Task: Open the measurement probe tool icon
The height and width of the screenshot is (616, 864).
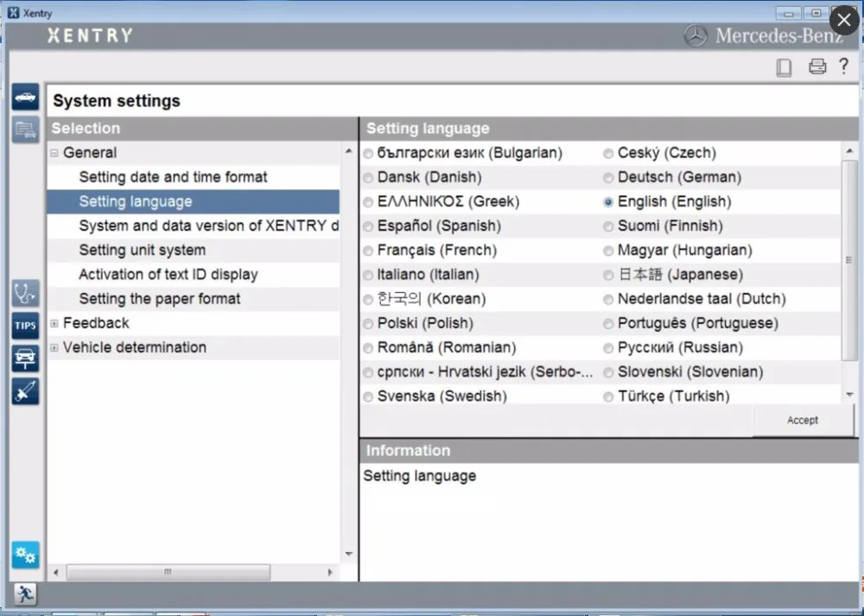Action: click(25, 391)
